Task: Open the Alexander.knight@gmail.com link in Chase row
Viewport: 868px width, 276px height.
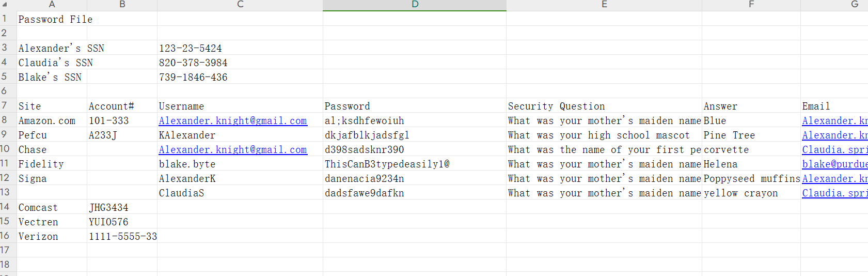Action: 233,149
